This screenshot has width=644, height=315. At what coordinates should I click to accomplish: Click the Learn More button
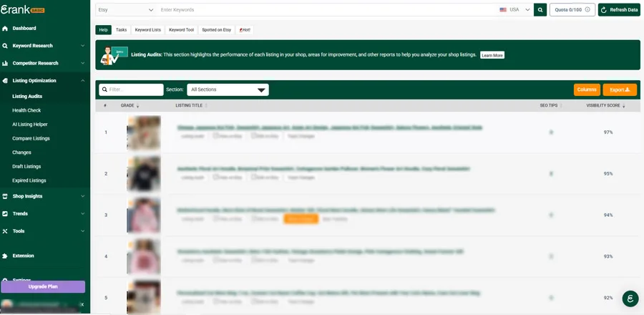(492, 55)
